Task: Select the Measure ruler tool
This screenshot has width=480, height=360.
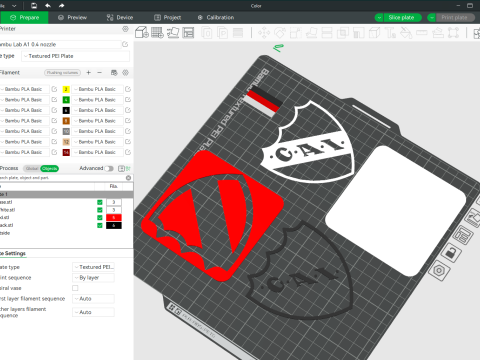Action: point(422,33)
